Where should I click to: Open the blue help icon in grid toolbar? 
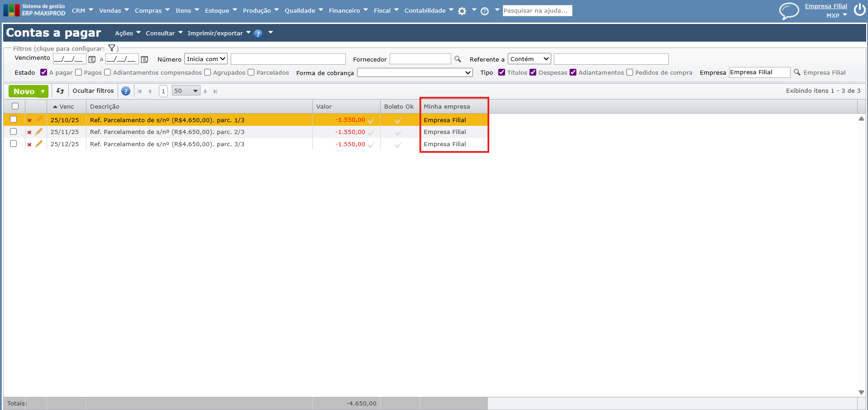click(x=126, y=91)
